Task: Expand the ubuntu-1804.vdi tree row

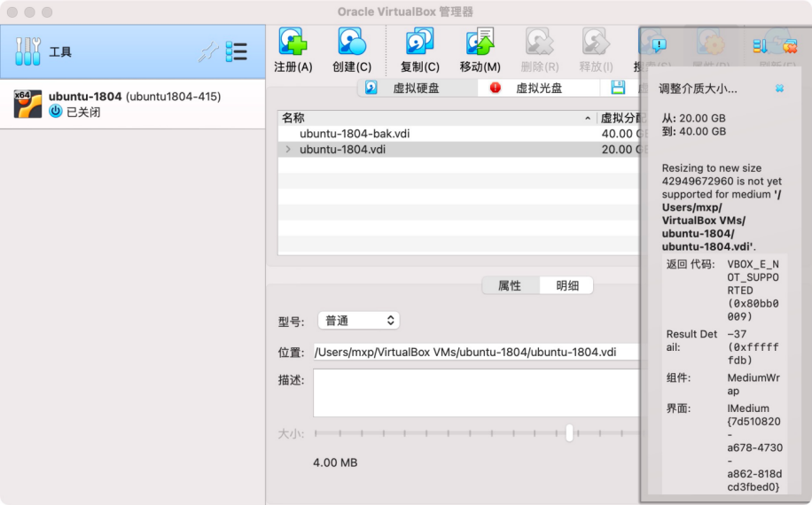Action: 288,149
